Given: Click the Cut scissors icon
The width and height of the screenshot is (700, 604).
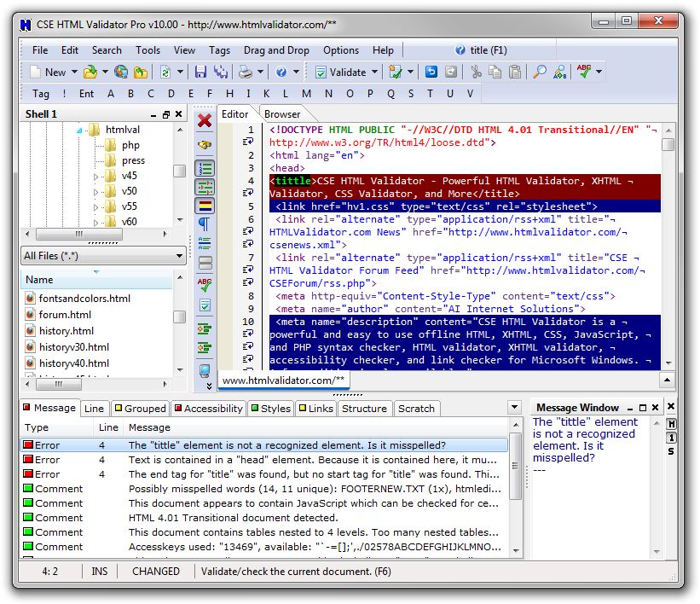Looking at the screenshot, I should tap(476, 73).
